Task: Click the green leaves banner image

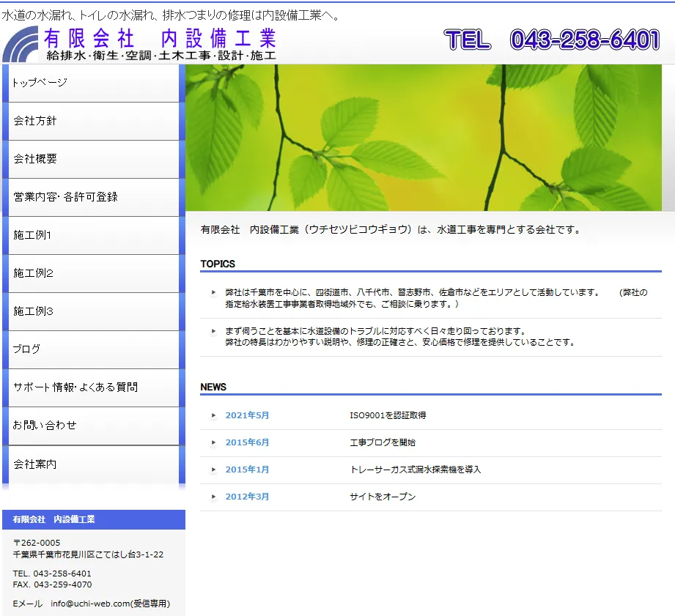Action: 423,138
